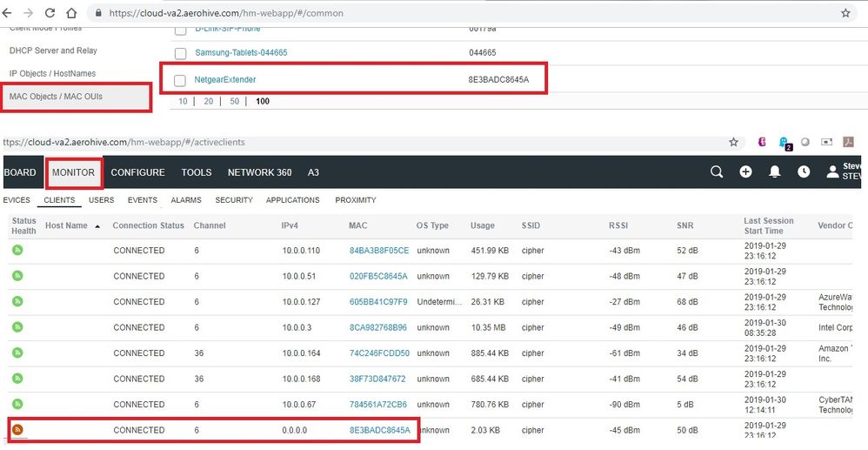Viewport: 868px width, 450px height.
Task: Click the orange status icon for 8E3BADC8645A
Action: click(x=17, y=430)
